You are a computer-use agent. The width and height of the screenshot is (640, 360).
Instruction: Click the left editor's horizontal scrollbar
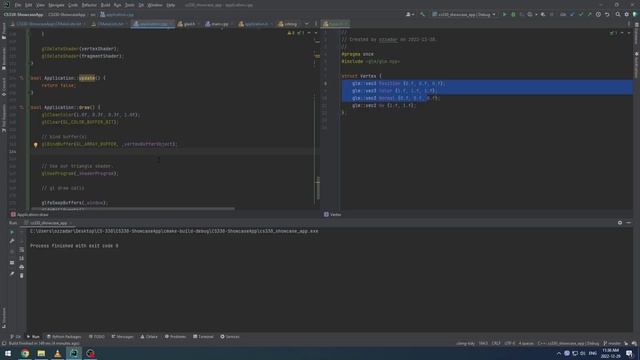133,209
